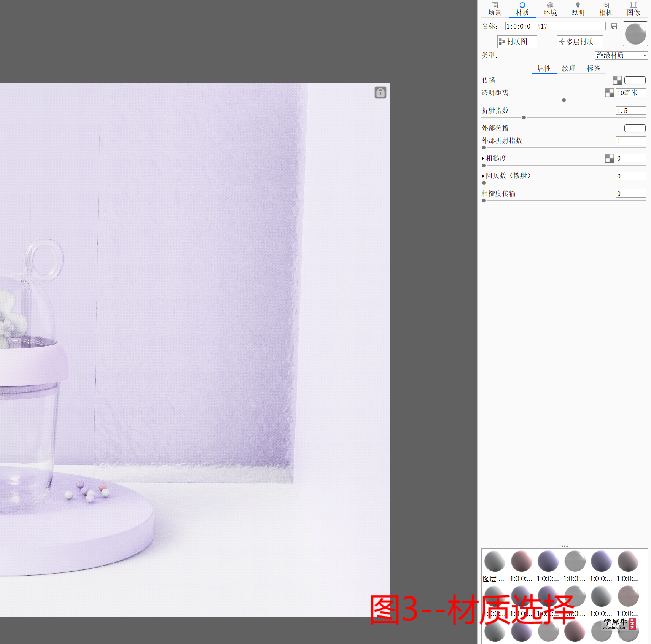Click the 场景 tab list icon
Screen dimensions: 651x644
click(x=494, y=5)
